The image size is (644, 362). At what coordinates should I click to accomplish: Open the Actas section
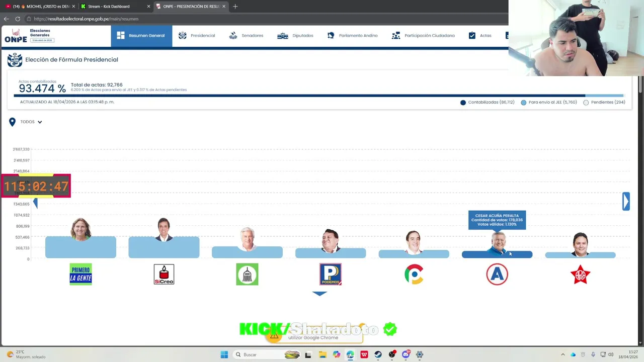480,36
